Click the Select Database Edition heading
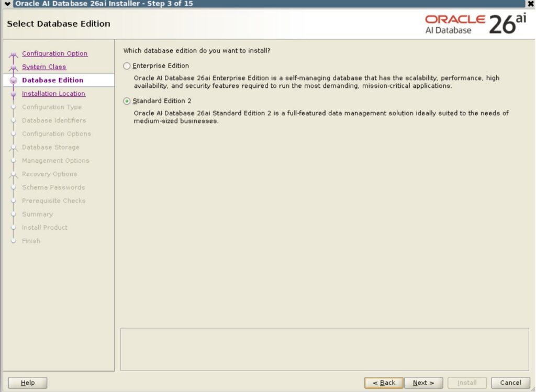 (59, 24)
